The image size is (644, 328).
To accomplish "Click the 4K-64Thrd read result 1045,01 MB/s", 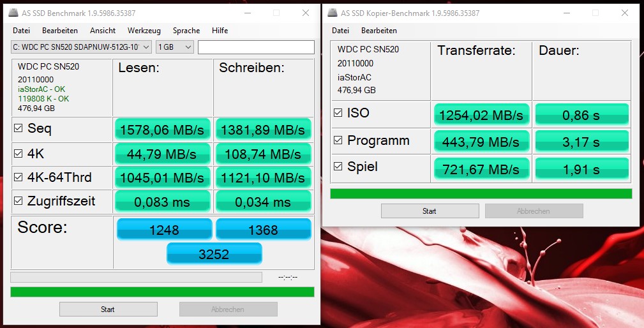I will pyautogui.click(x=162, y=178).
